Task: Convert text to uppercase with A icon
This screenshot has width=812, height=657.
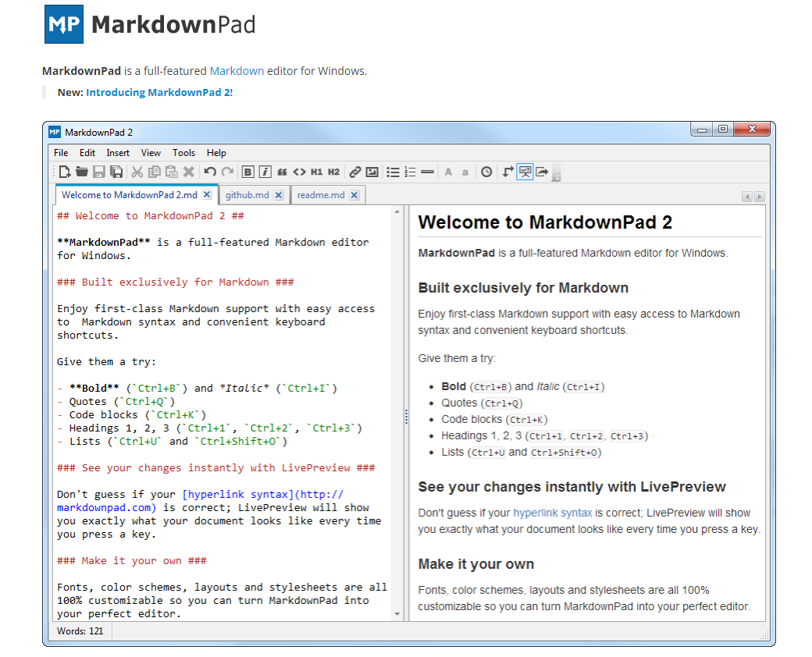Action: (x=448, y=172)
